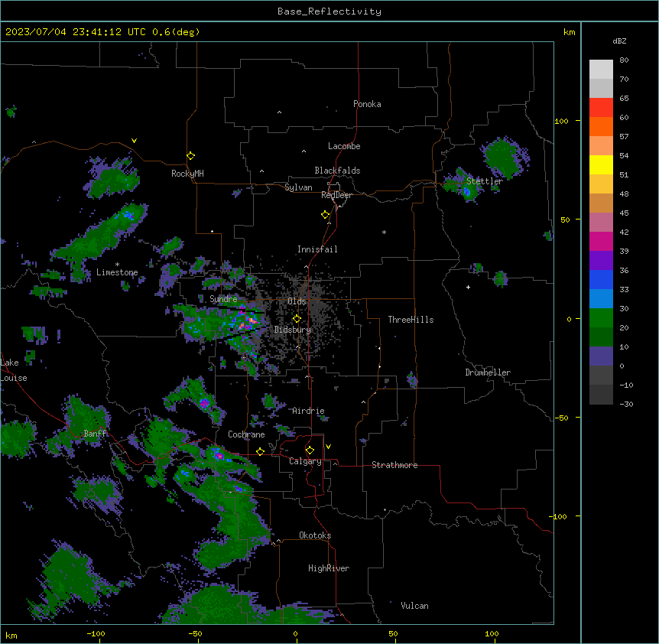
Task: Click the Okotoks city label
Action: (315, 535)
